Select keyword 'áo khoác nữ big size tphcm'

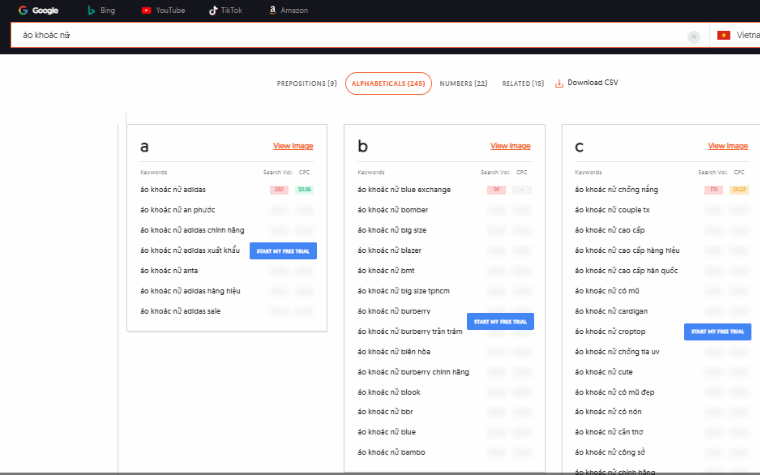point(404,291)
